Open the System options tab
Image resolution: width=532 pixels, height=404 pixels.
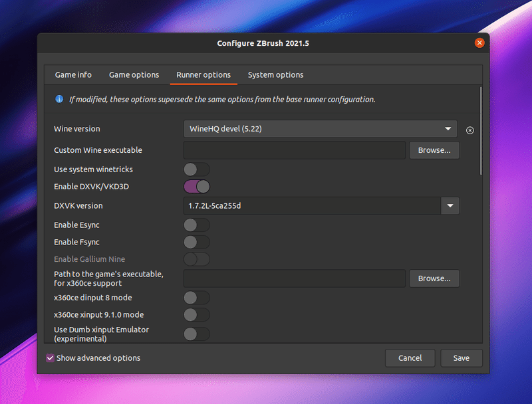[x=275, y=75]
